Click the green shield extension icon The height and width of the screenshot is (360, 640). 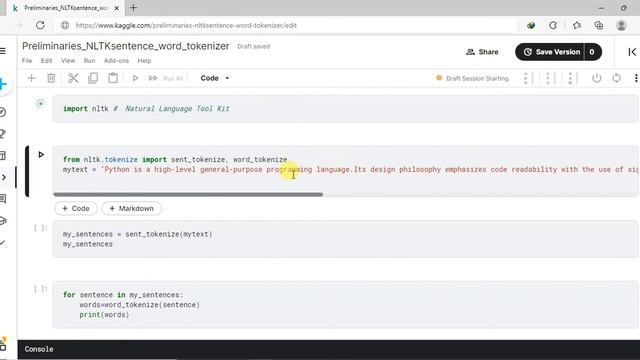click(531, 25)
